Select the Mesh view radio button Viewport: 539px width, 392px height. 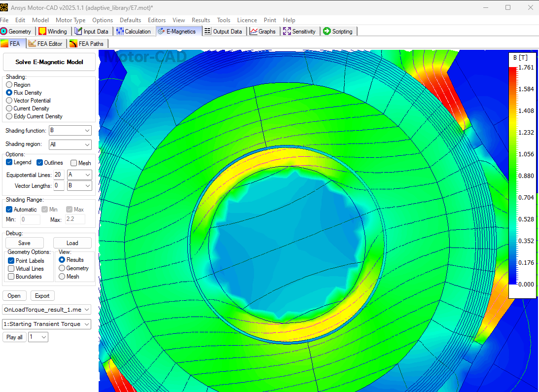coord(62,277)
